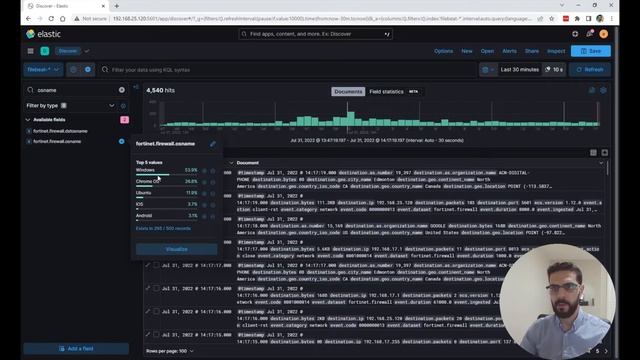Click Inspect in the top menu
The height and width of the screenshot is (360, 640).
tap(556, 51)
